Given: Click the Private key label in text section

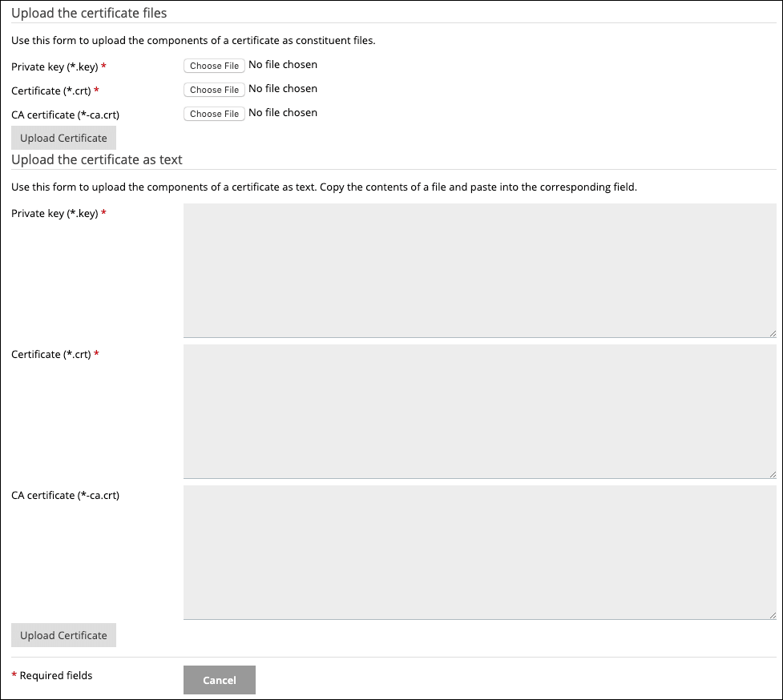Looking at the screenshot, I should pos(54,213).
